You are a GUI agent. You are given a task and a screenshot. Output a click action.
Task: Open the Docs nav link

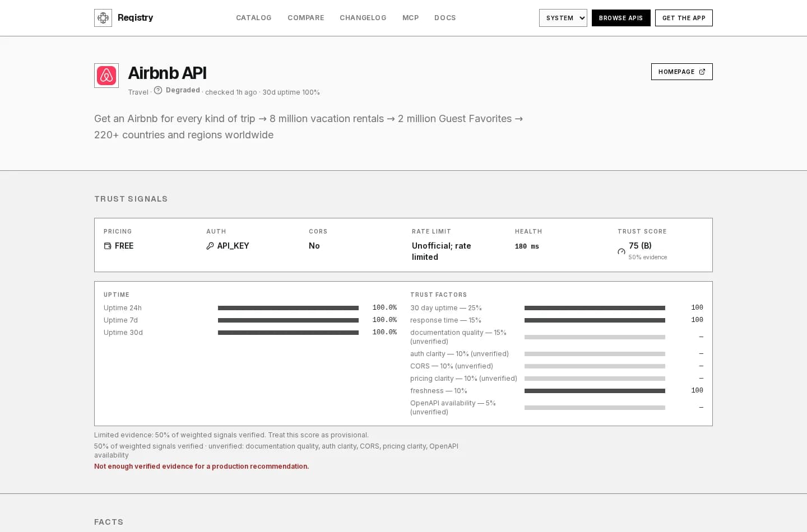click(x=445, y=18)
